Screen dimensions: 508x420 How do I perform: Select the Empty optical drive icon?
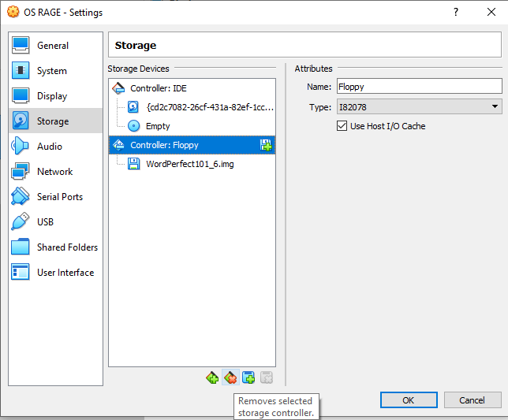coord(133,126)
